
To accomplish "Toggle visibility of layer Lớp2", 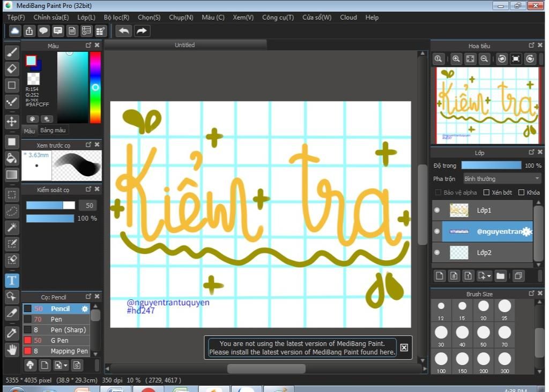I will pos(437,252).
